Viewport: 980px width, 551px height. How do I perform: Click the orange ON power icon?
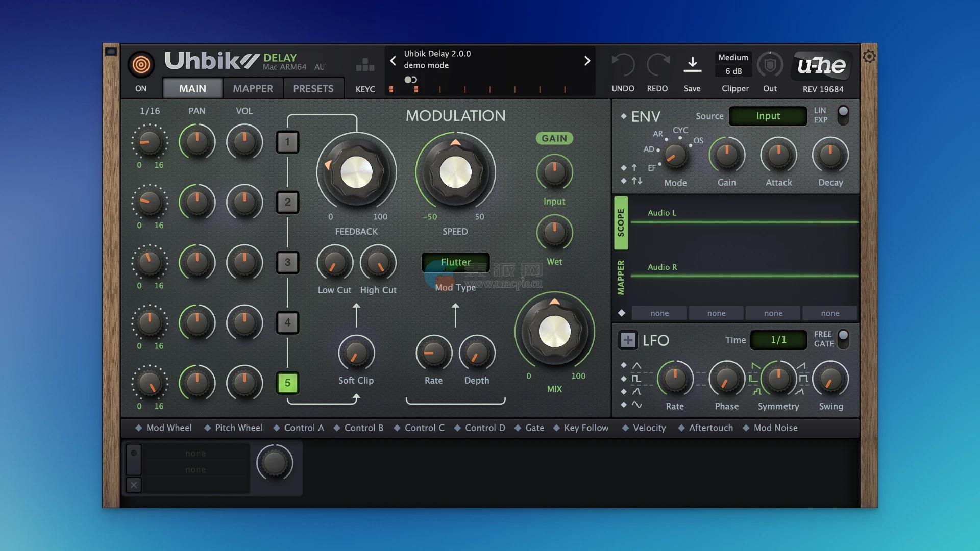141,65
